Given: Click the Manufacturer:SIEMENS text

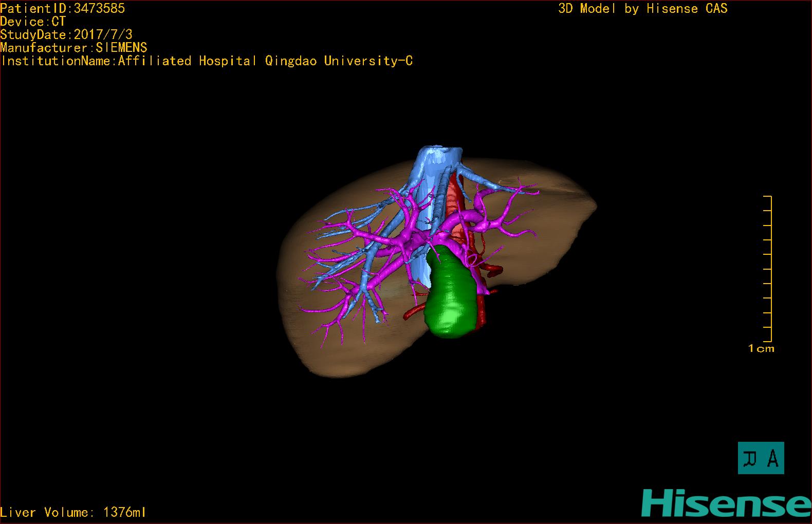Looking at the screenshot, I should (x=73, y=48).
